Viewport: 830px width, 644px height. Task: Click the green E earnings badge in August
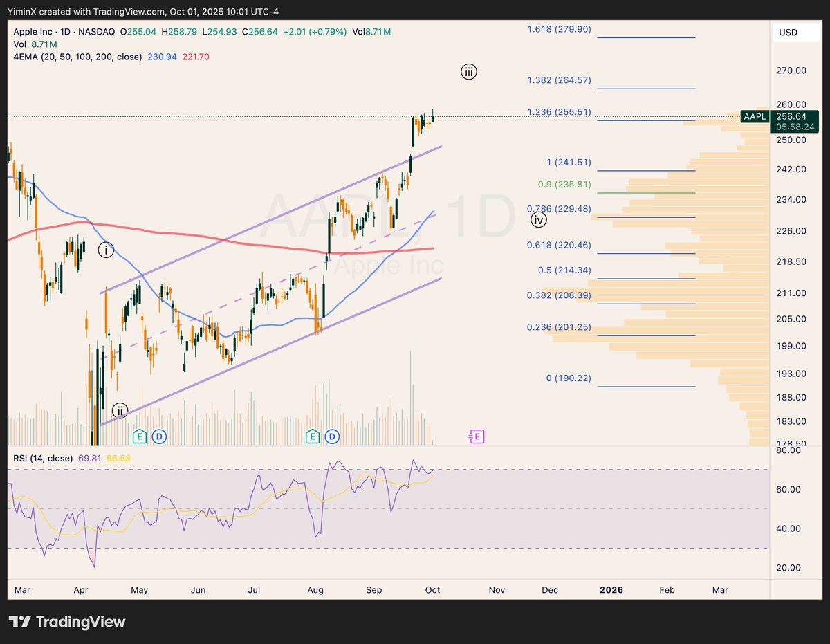tap(312, 436)
